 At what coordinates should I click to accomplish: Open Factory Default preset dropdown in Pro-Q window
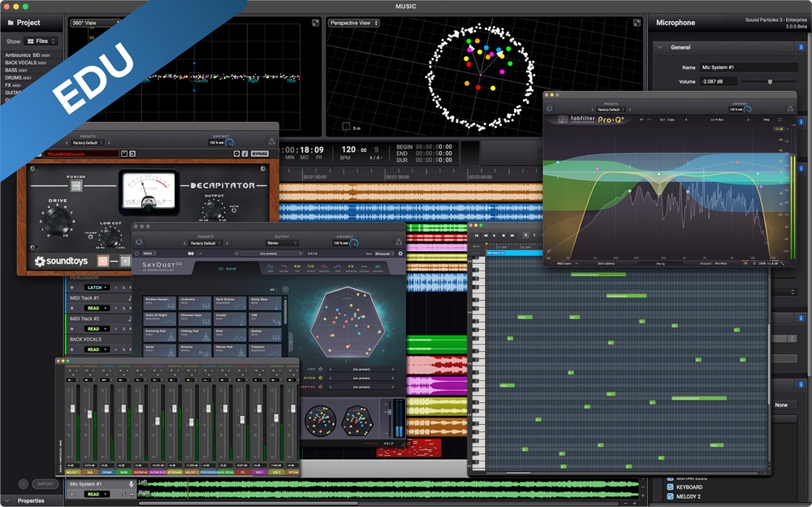point(611,110)
